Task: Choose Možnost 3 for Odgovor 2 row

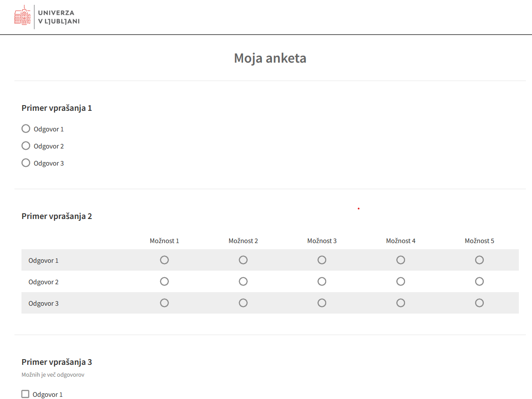Action: pos(322,282)
